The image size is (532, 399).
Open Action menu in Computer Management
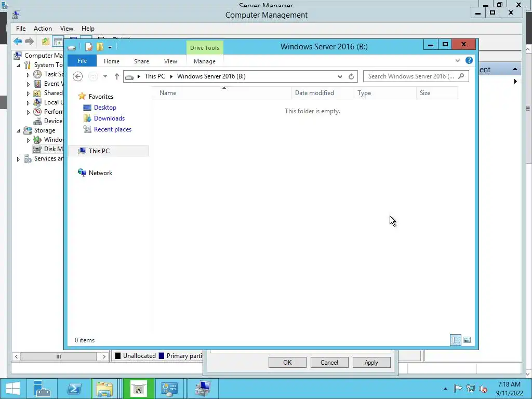click(43, 29)
